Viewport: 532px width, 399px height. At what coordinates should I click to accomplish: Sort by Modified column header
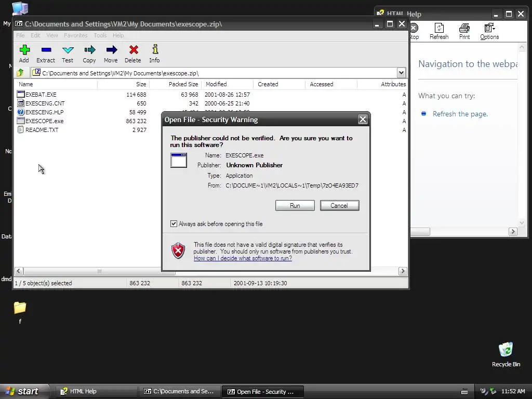228,84
